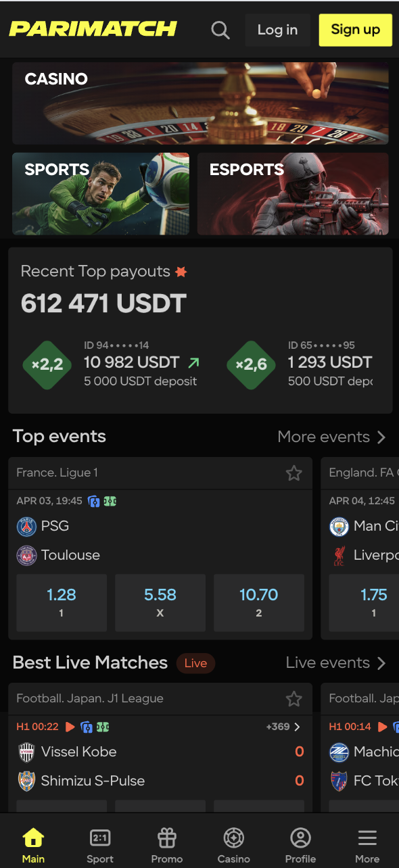Open the ESPORTS banner

click(x=293, y=193)
